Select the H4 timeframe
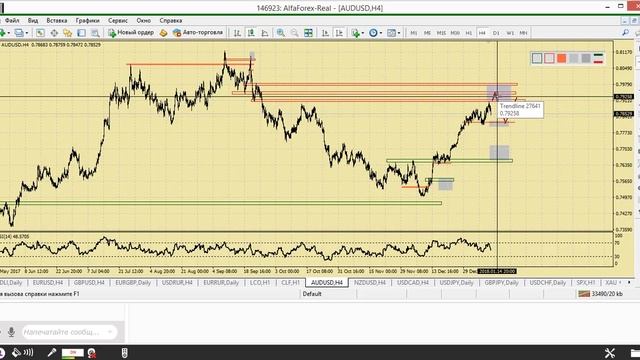Image resolution: width=640 pixels, height=360 pixels. pos(482,33)
